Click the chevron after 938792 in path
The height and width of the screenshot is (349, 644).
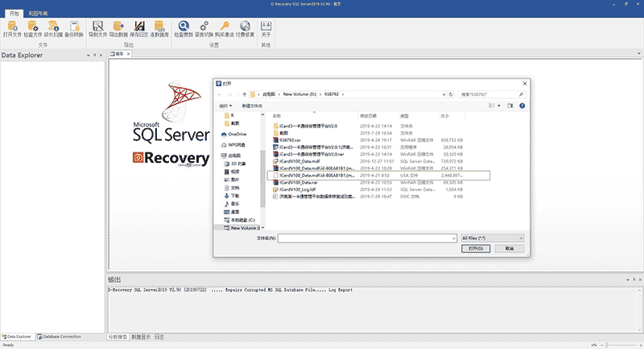[x=343, y=94]
